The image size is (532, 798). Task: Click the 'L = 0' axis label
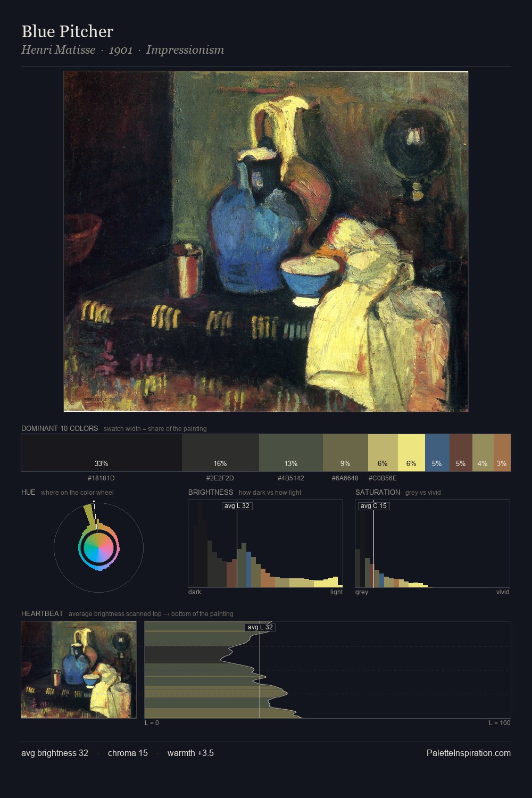(x=152, y=723)
